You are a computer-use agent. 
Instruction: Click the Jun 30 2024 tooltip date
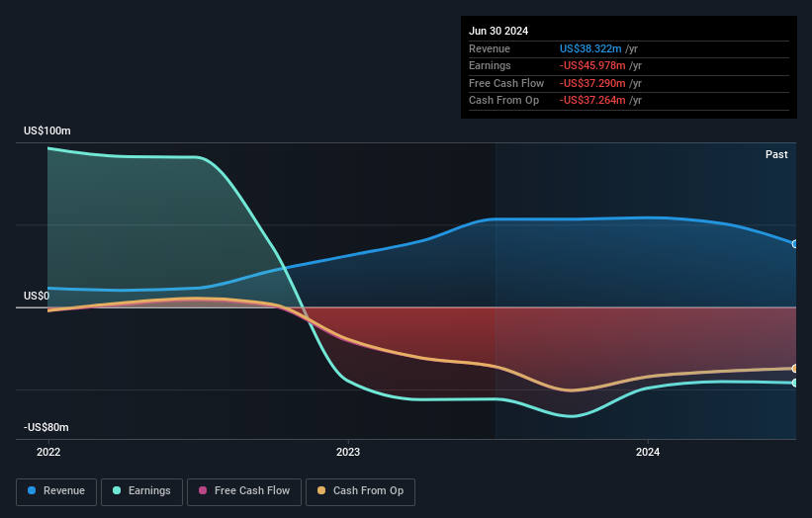coord(498,31)
